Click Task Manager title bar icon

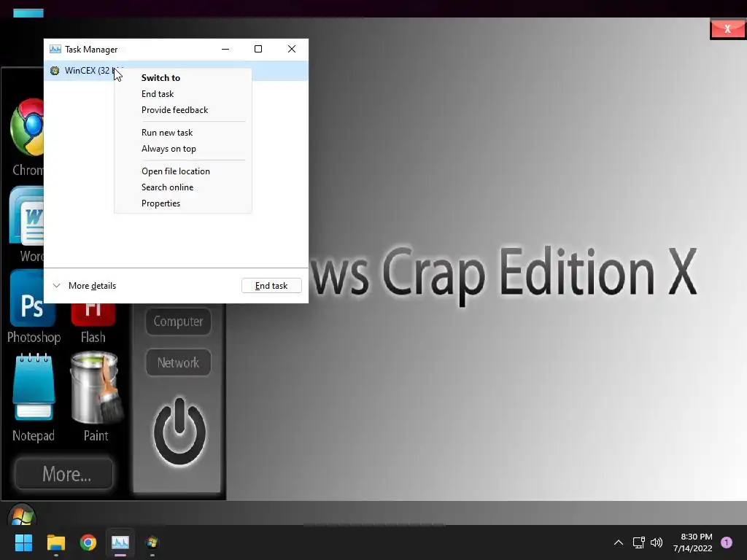55,49
